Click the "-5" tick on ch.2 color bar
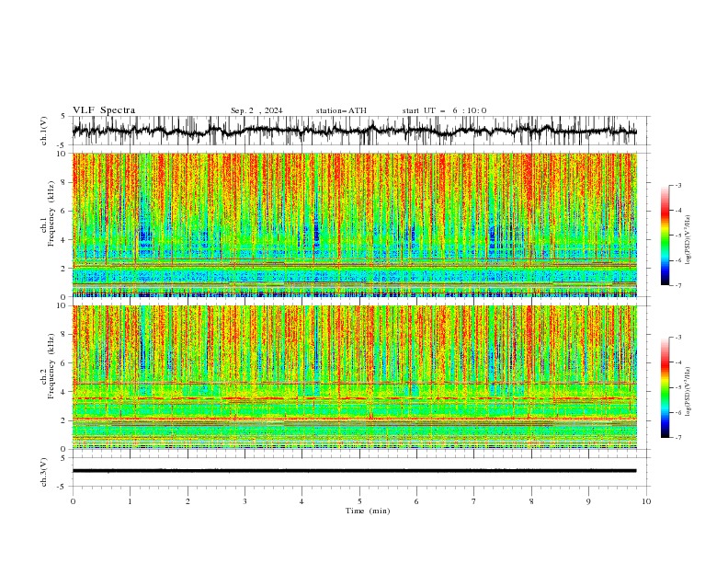 (x=677, y=387)
